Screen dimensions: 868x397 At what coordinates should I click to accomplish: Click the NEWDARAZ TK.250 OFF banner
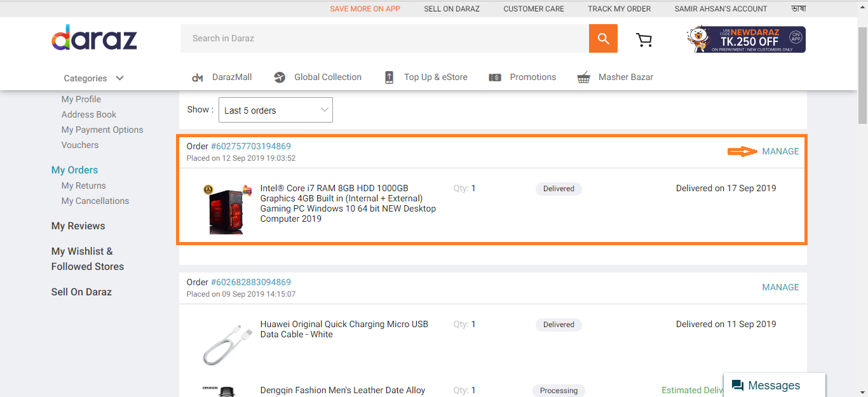pos(746,39)
